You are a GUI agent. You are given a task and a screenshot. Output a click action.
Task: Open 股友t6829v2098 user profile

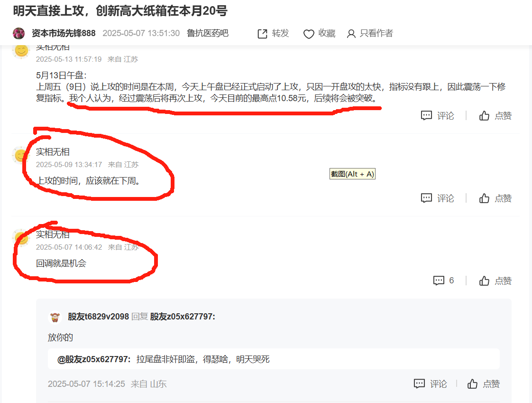point(99,317)
